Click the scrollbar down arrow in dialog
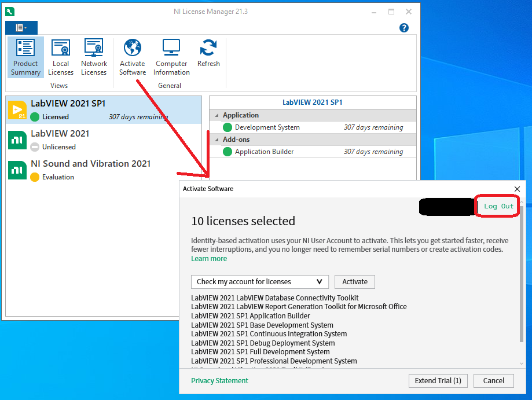 pyautogui.click(x=522, y=364)
